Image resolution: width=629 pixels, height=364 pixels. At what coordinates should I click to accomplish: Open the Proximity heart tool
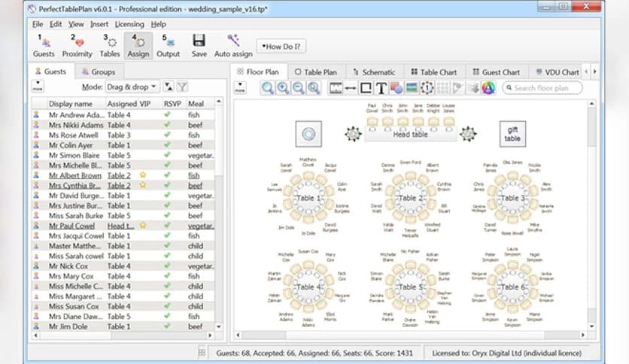(77, 46)
